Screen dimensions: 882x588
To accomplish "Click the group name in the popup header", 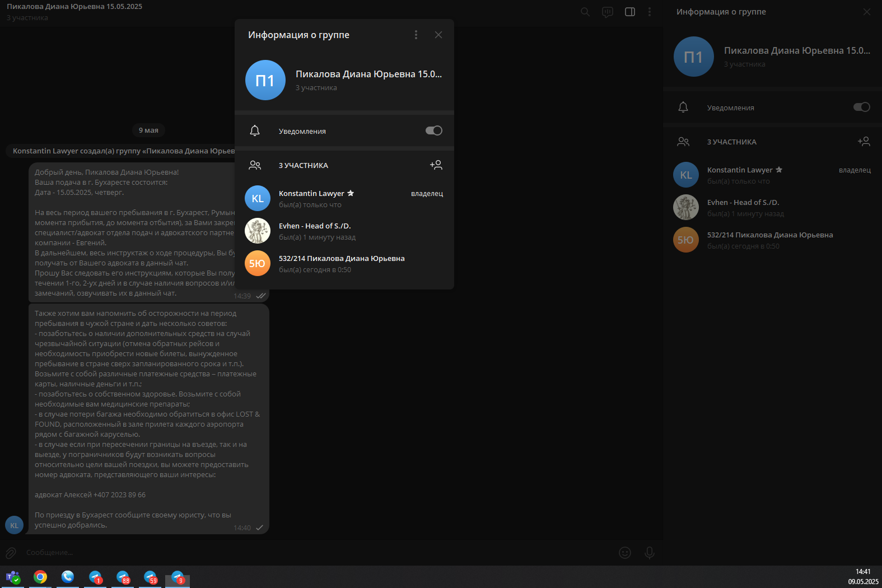I will 368,74.
